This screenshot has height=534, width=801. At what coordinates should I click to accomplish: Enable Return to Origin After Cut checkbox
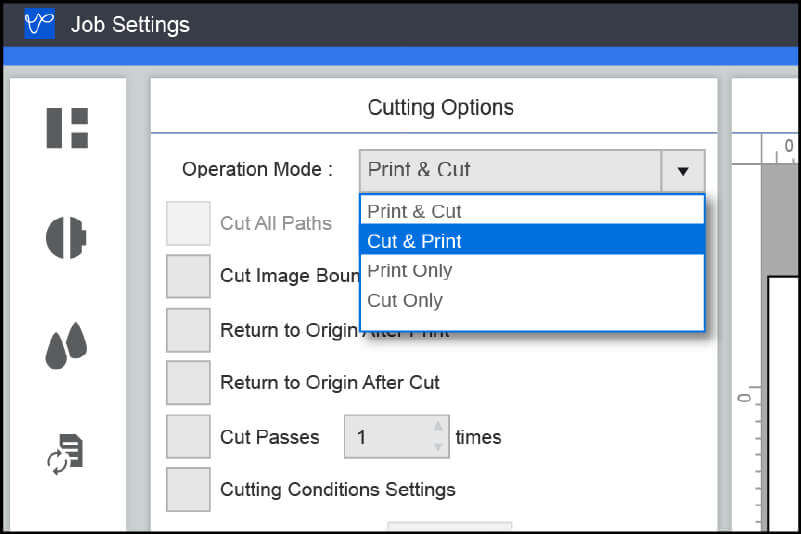188,383
